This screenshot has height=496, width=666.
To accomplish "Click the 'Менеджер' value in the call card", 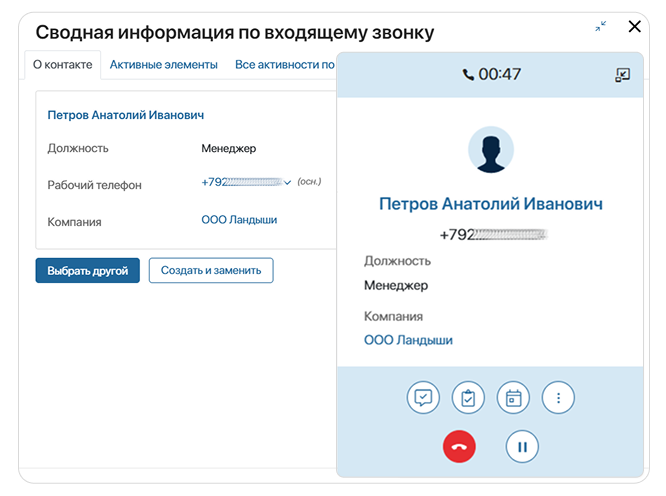I will pos(396,285).
